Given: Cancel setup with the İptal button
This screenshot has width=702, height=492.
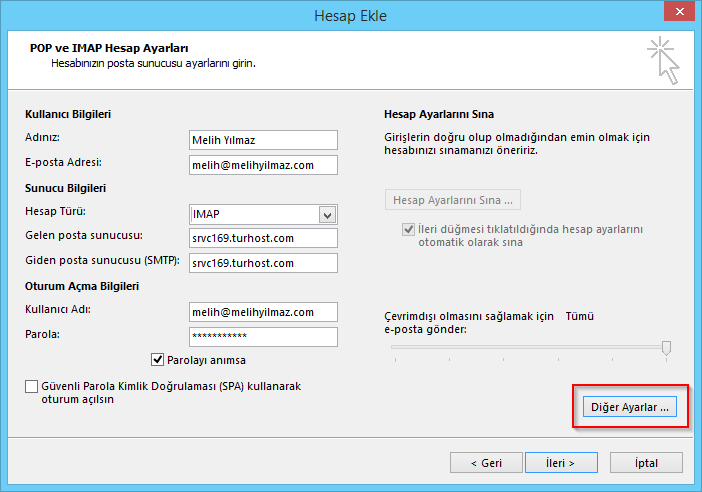Looking at the screenshot, I should click(646, 463).
